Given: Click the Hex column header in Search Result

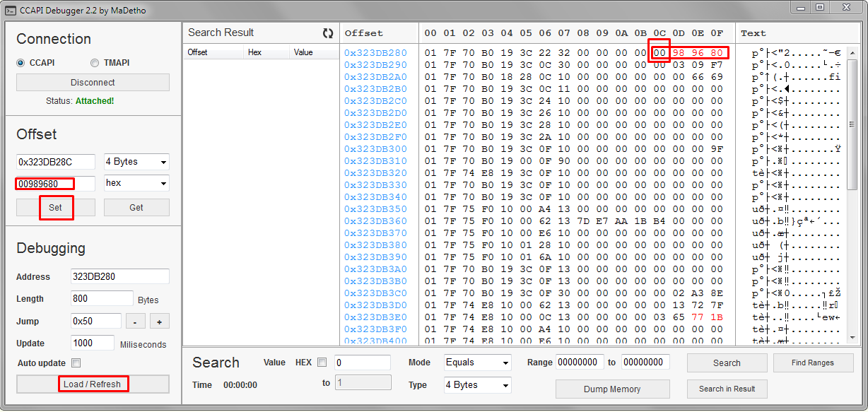Looking at the screenshot, I should coord(267,52).
